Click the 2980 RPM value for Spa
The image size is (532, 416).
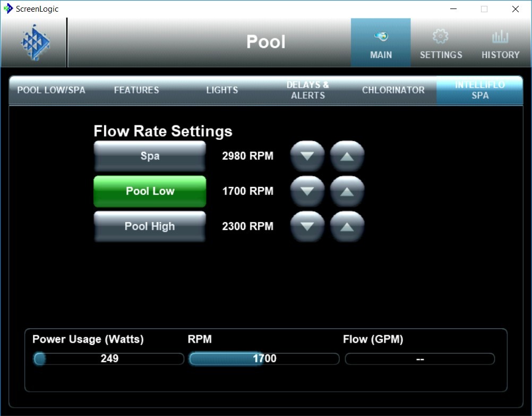(247, 156)
